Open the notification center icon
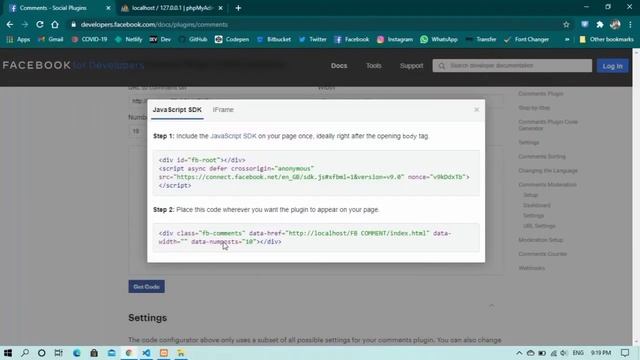The image size is (640, 360). coord(625,353)
